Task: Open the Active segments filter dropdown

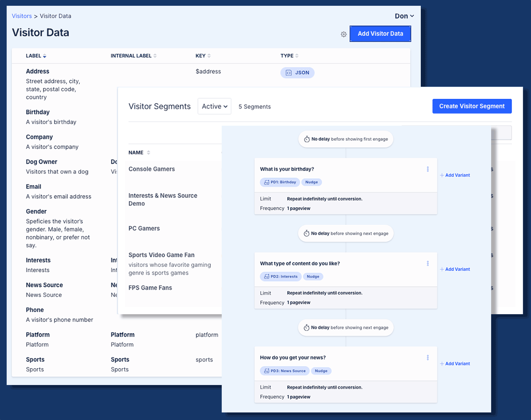Action: tap(215, 106)
